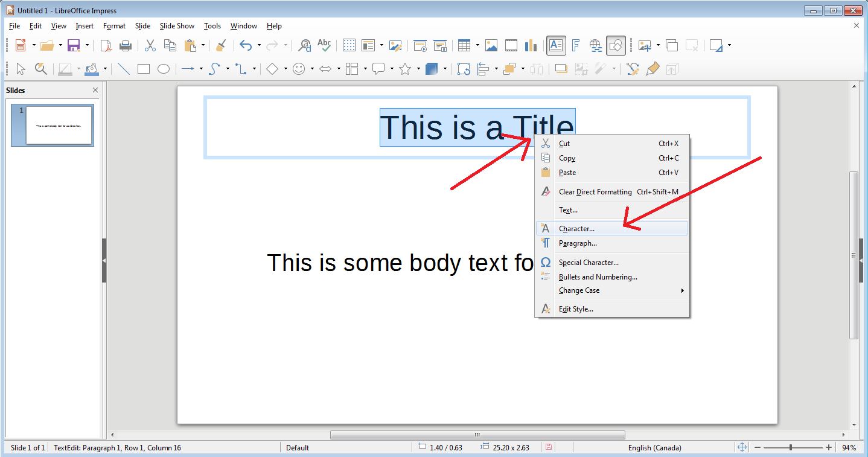
Task: Toggle the Shadow button in drawing toolbar
Action: pos(561,69)
